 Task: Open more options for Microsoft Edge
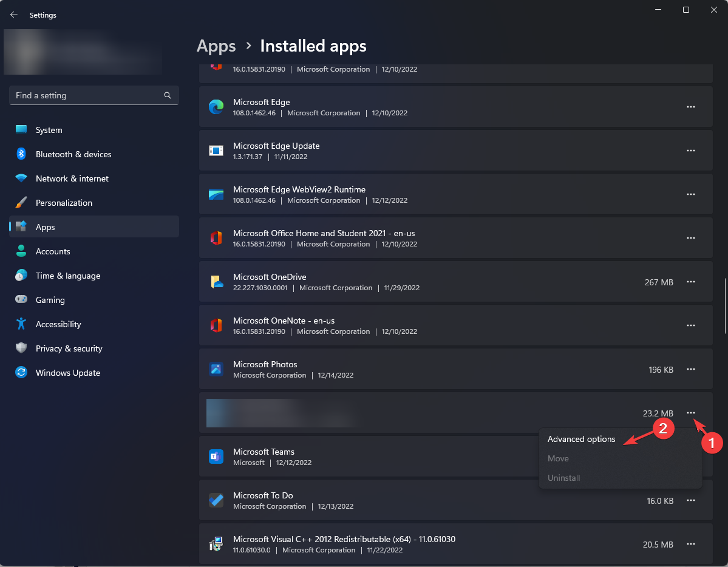[691, 107]
